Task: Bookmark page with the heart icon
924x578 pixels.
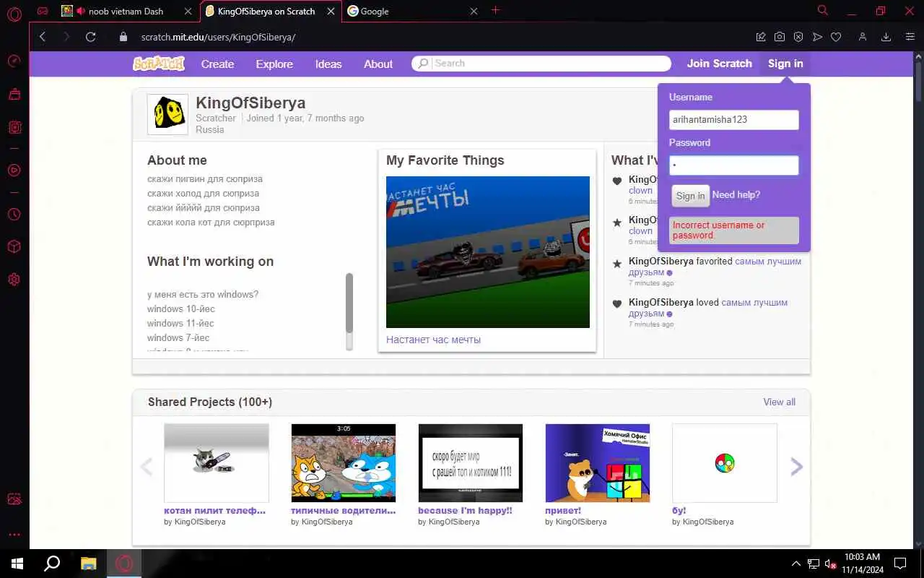Action: click(836, 37)
